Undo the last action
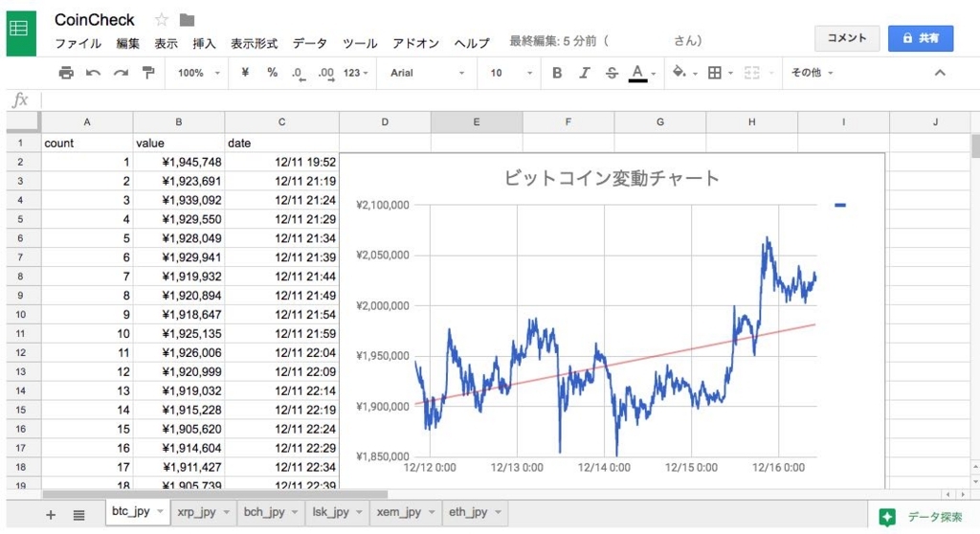980x534 pixels. pyautogui.click(x=93, y=73)
